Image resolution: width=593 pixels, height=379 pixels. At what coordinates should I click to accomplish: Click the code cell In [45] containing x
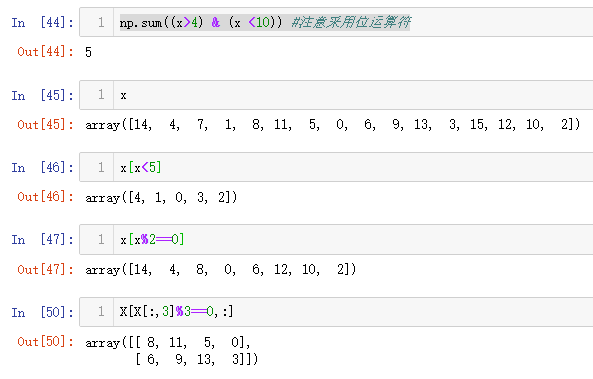(336, 95)
